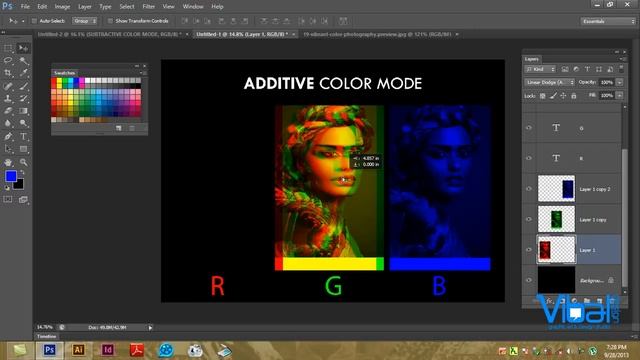The width and height of the screenshot is (640, 360).
Task: Select the Magic Wand tool
Action: [x=23, y=61]
